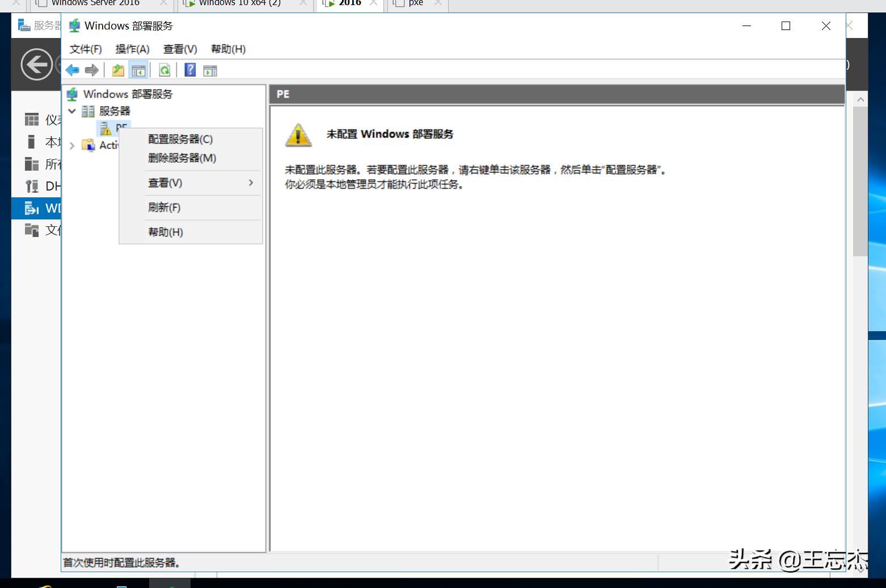Viewport: 886px width, 588px height.
Task: Toggle the console tree visibility icon
Action: click(x=138, y=70)
